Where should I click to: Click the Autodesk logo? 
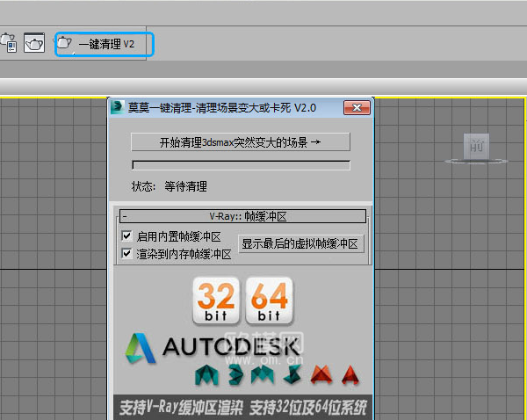tap(217, 348)
